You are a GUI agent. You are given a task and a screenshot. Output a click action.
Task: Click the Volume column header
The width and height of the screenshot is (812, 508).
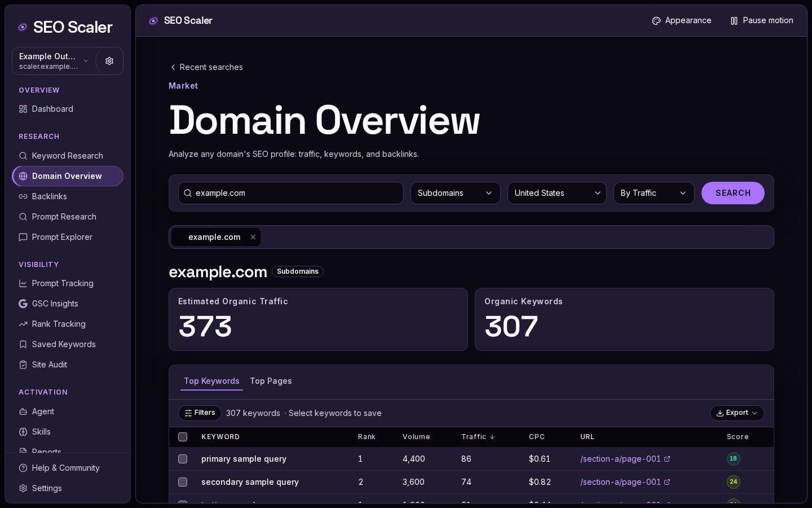[x=416, y=437]
